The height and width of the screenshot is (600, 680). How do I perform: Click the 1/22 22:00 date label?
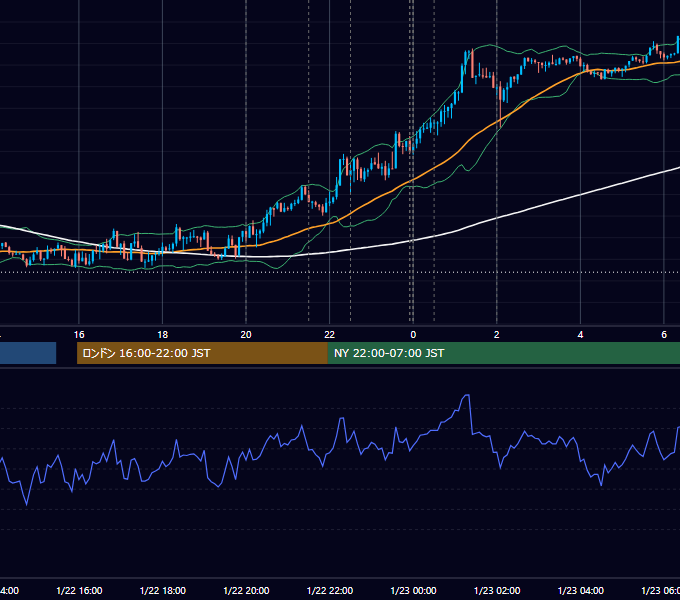tap(330, 590)
